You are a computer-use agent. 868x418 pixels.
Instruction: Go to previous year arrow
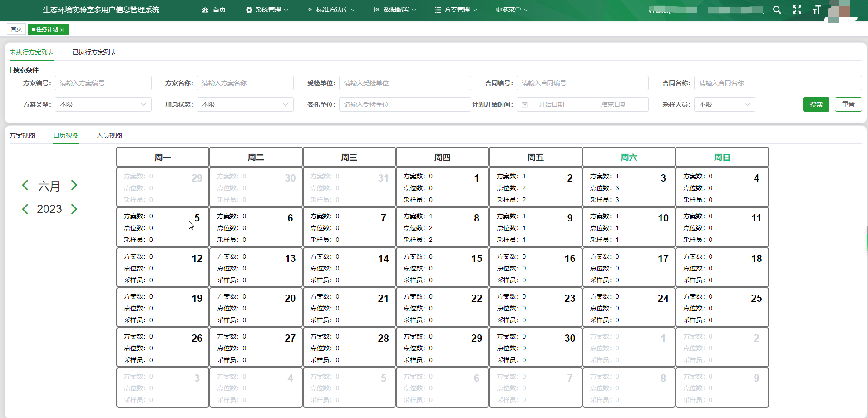[25, 209]
